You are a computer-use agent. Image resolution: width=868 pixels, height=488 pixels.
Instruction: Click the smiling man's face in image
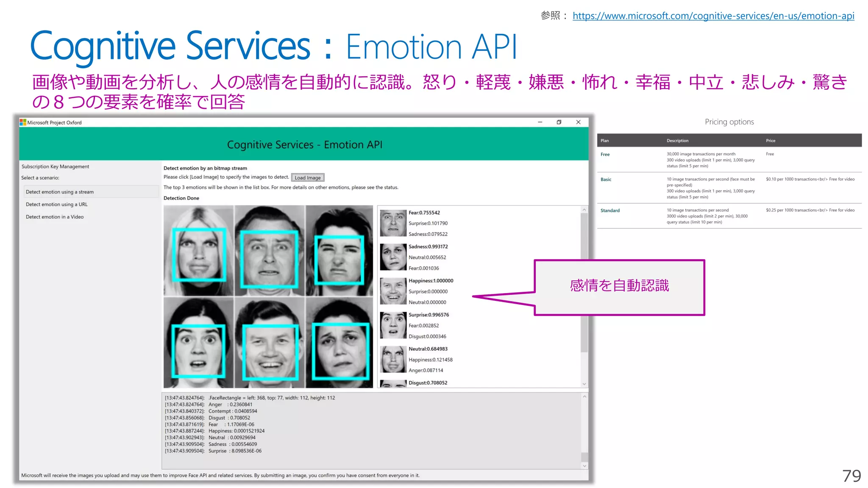[x=270, y=352]
